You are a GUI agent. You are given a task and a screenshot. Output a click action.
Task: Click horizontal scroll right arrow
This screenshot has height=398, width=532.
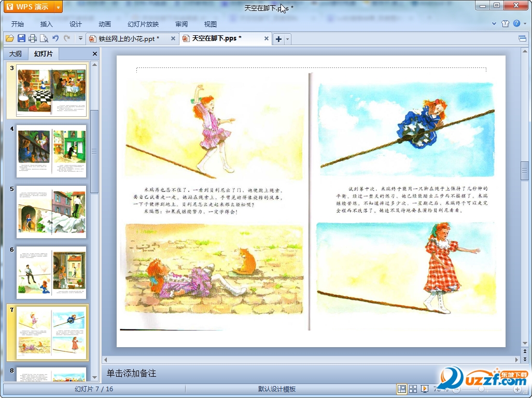coord(517,359)
